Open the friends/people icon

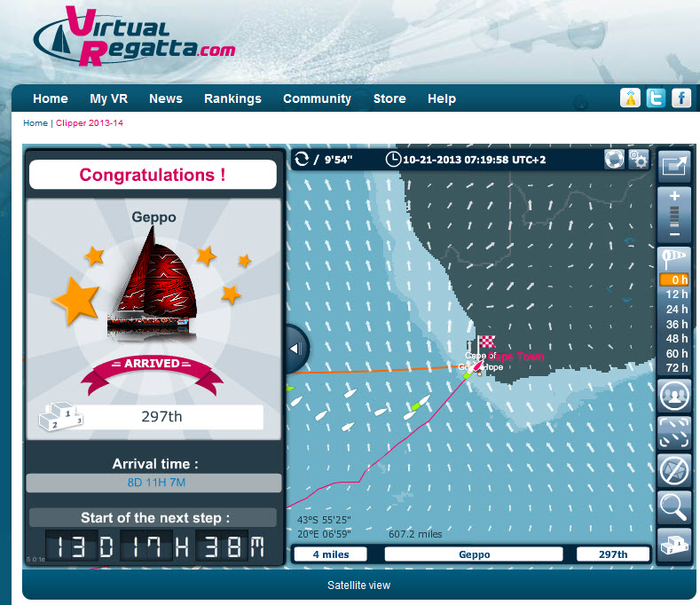point(674,396)
